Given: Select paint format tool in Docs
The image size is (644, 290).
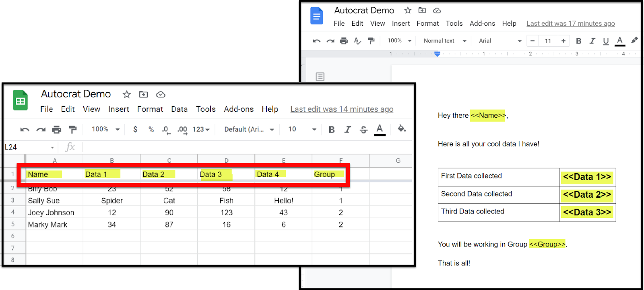Looking at the screenshot, I should [x=371, y=41].
